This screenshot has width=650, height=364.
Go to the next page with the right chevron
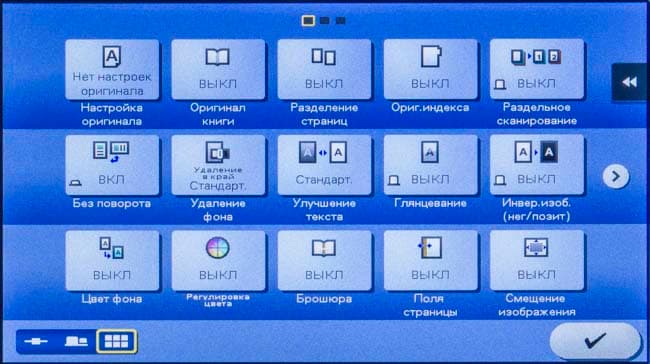click(616, 177)
